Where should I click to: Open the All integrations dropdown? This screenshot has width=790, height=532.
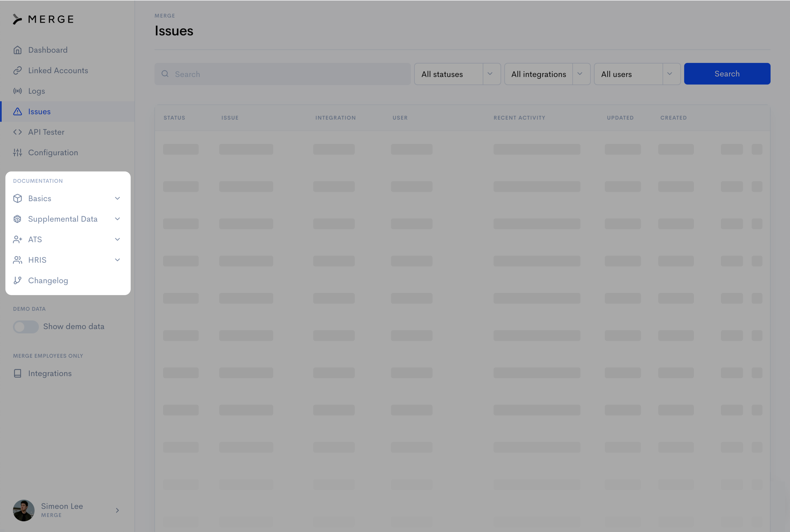tap(547, 74)
